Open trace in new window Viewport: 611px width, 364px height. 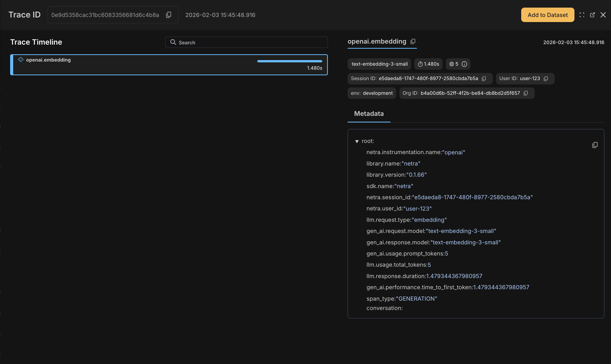[x=592, y=15]
